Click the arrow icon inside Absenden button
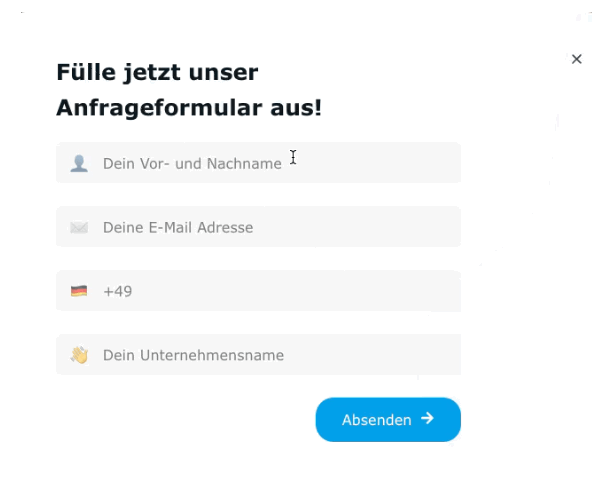 click(x=427, y=418)
